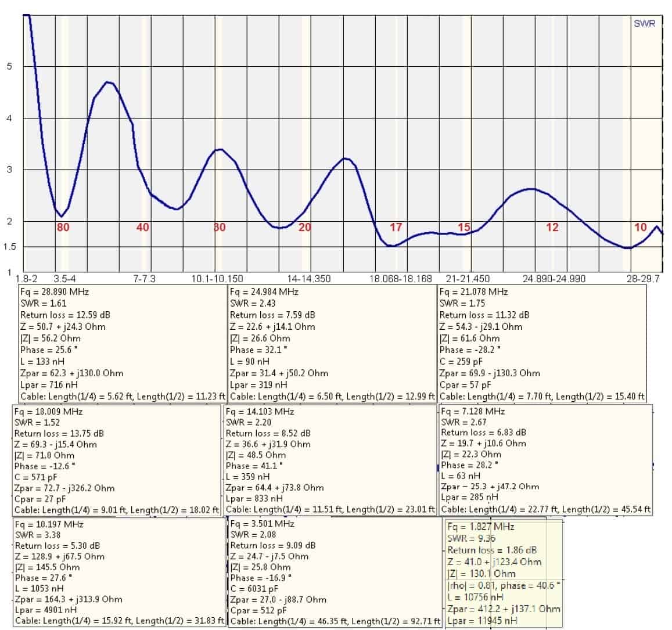672x630 pixels.
Task: Click the 21.078 MHz measurement box
Action: (x=541, y=344)
